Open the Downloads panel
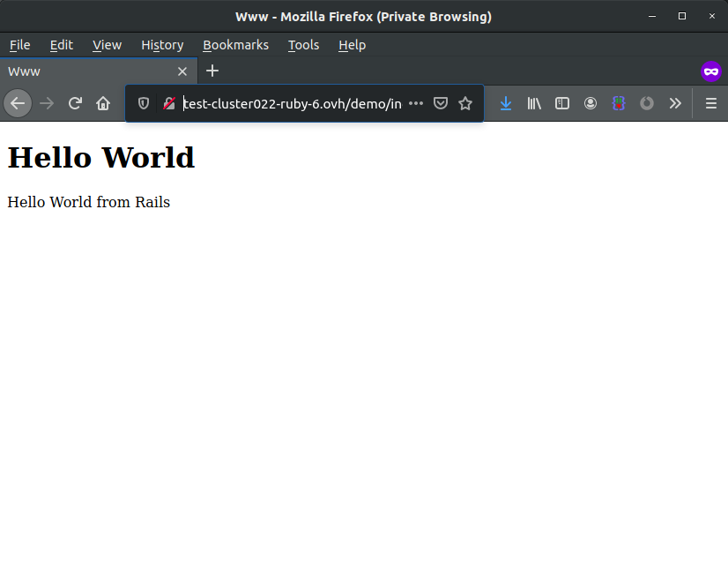This screenshot has width=728, height=568. pyautogui.click(x=506, y=103)
